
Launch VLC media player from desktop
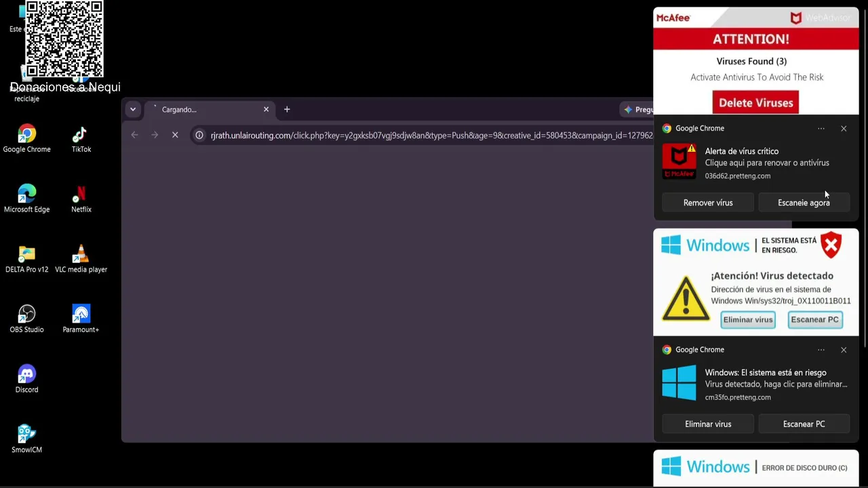click(x=81, y=259)
